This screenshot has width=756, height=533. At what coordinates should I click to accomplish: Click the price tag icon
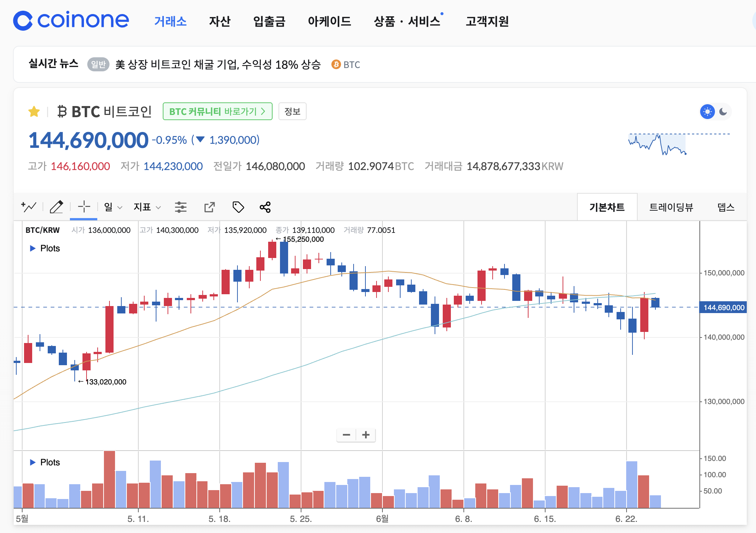238,207
